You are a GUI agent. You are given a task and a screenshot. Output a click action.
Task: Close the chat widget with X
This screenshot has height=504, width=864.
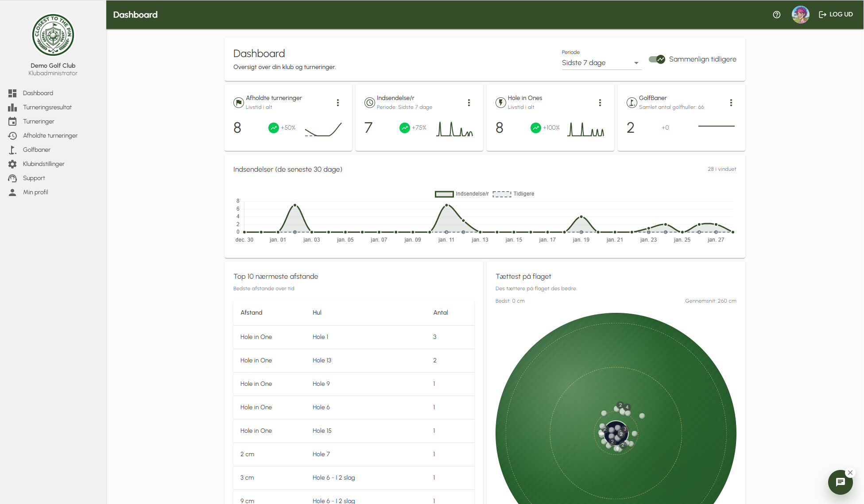[x=850, y=473]
